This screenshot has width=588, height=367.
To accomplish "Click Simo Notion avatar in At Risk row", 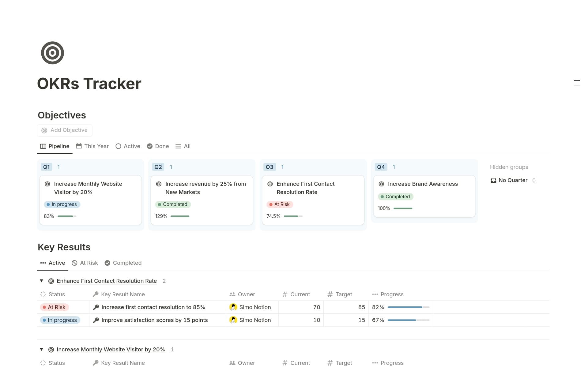I will point(233,307).
